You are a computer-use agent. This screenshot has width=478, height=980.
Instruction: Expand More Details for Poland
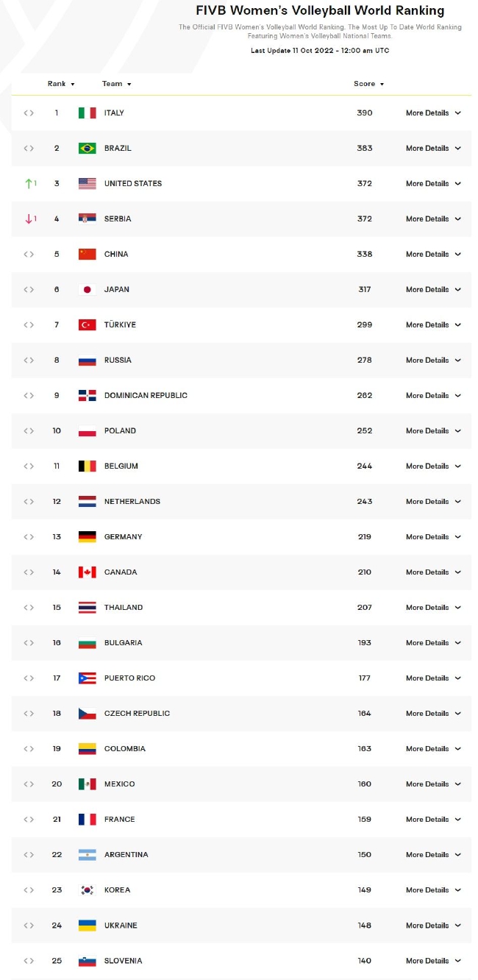433,431
